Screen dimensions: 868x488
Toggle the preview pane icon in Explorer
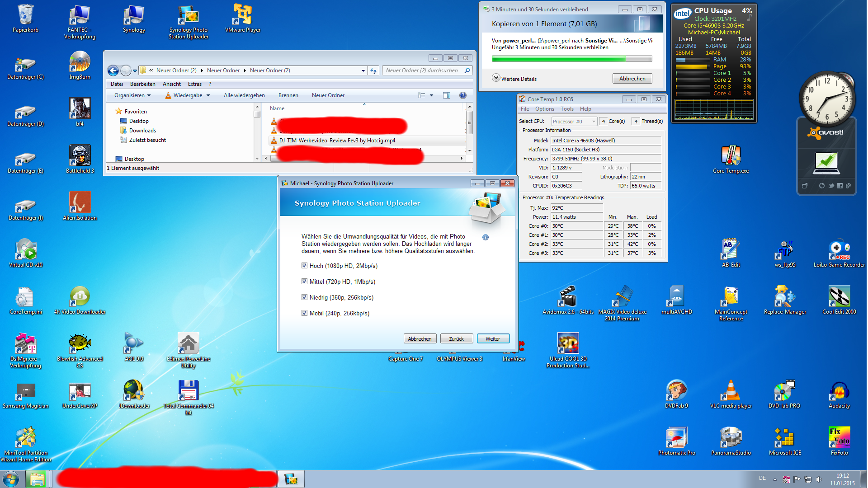click(x=447, y=95)
